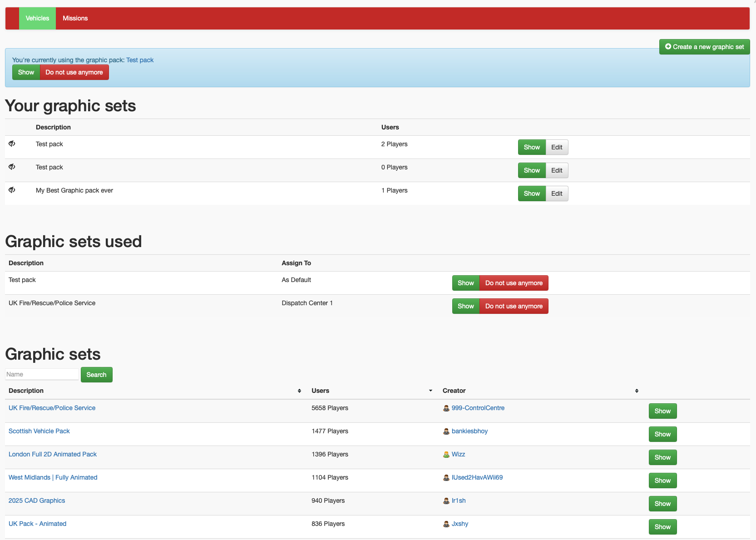Switch to the Vehicles tab
The height and width of the screenshot is (540, 756).
pos(37,19)
